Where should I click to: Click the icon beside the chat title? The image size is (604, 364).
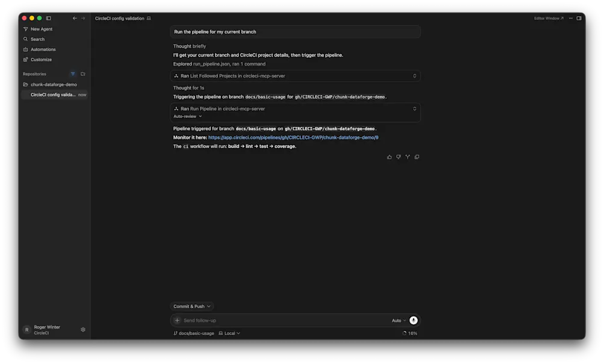[149, 18]
